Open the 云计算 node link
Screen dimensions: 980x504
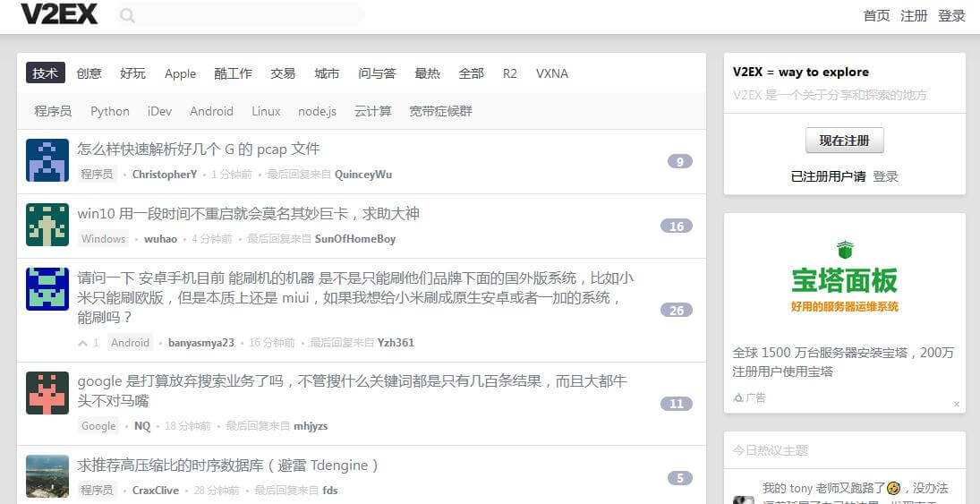[x=372, y=111]
